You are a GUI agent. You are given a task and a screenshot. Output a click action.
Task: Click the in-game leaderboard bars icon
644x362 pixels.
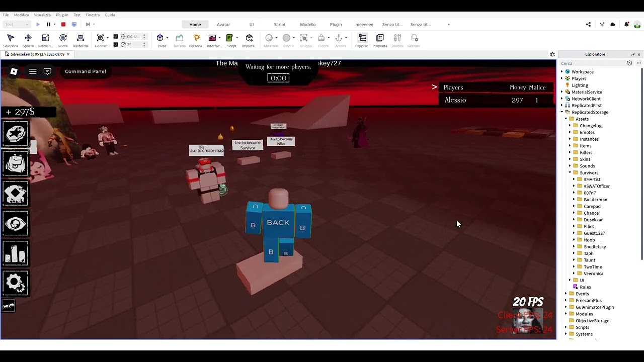pos(15,253)
